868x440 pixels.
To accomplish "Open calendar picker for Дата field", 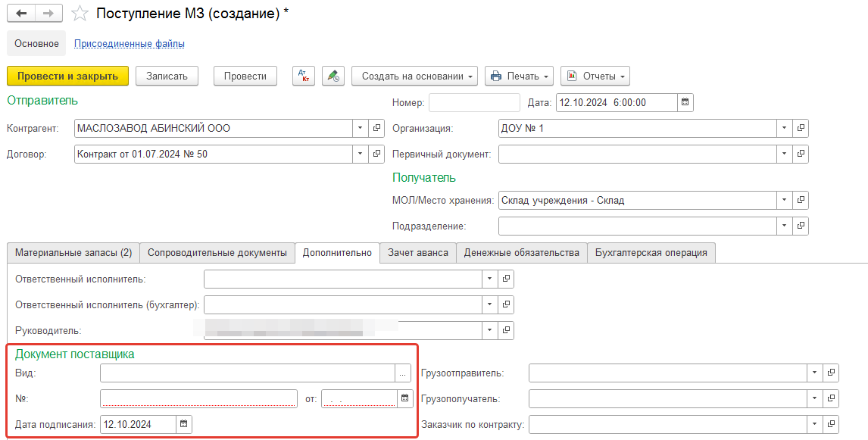I will [x=685, y=103].
